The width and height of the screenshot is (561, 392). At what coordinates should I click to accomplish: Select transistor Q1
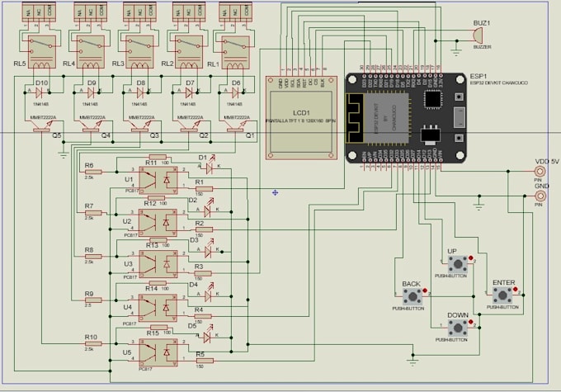click(235, 126)
